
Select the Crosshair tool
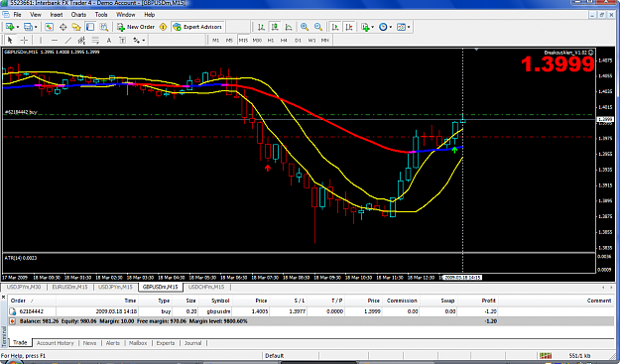point(24,40)
